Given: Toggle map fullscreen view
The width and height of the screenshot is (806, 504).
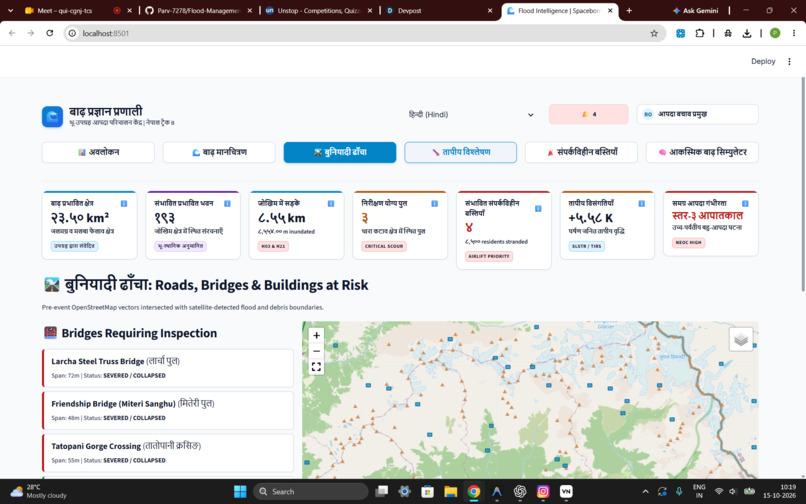Looking at the screenshot, I should point(317,367).
